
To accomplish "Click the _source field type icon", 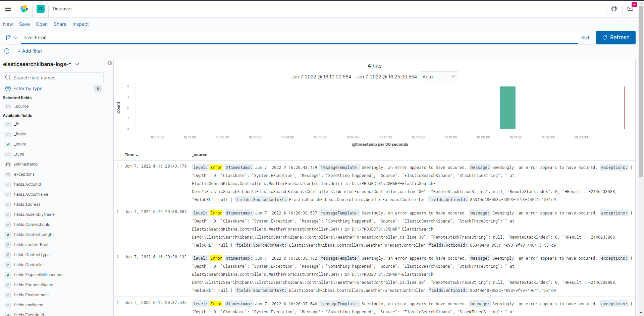I will [x=8, y=107].
